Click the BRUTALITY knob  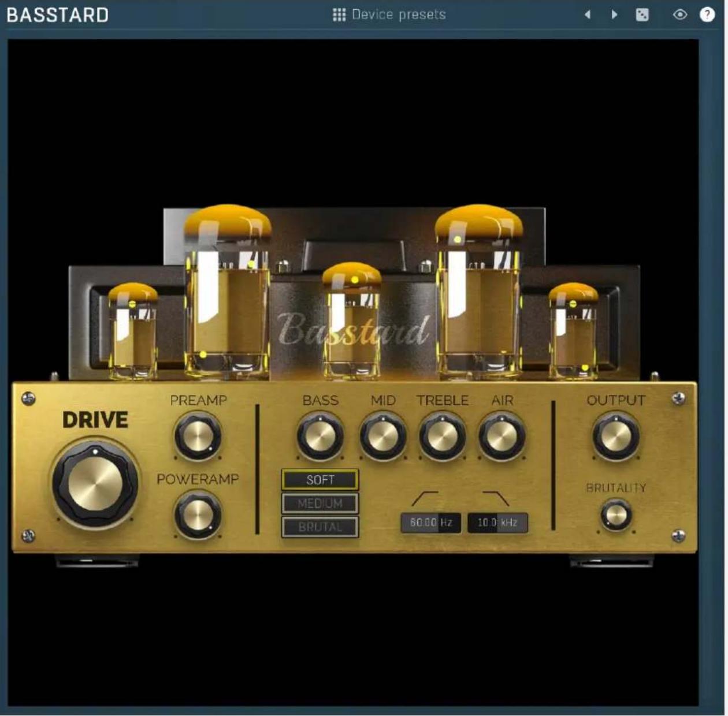[x=616, y=515]
